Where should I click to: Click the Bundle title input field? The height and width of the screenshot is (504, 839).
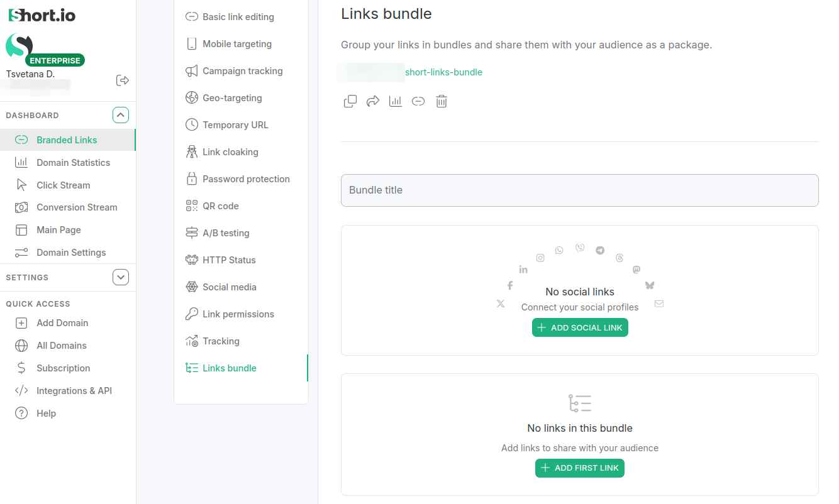click(x=579, y=190)
